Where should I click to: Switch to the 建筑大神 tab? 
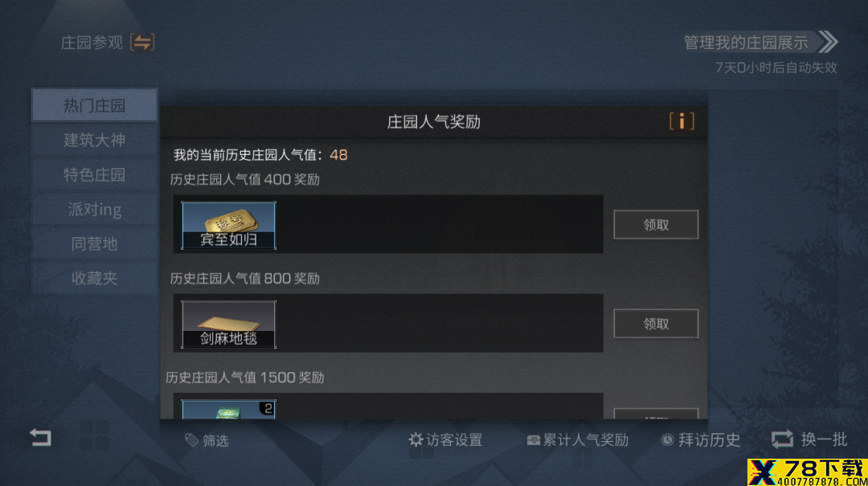point(94,140)
